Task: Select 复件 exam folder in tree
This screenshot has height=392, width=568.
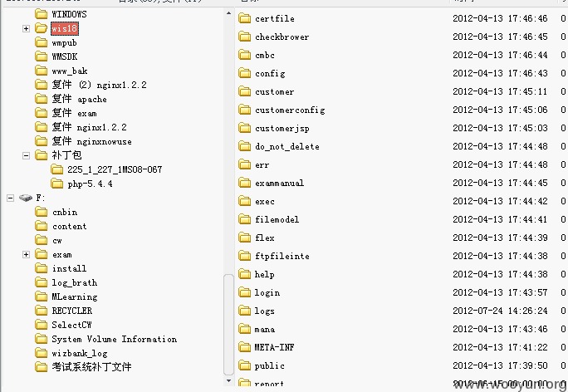Action: coord(74,113)
